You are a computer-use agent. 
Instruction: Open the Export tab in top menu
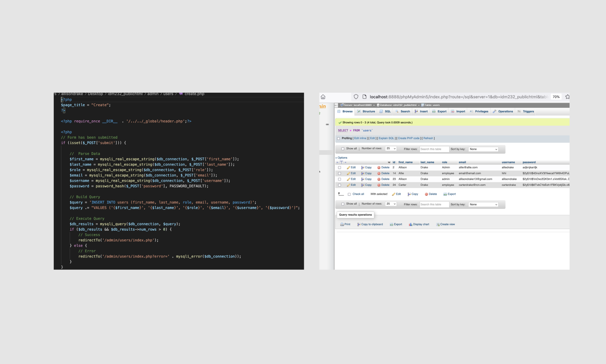pos(439,111)
